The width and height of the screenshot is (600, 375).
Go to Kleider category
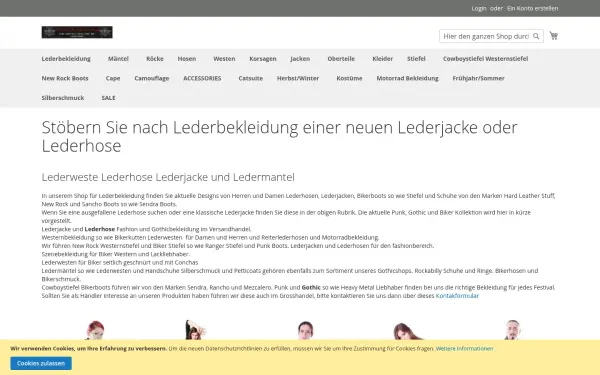pyautogui.click(x=383, y=59)
